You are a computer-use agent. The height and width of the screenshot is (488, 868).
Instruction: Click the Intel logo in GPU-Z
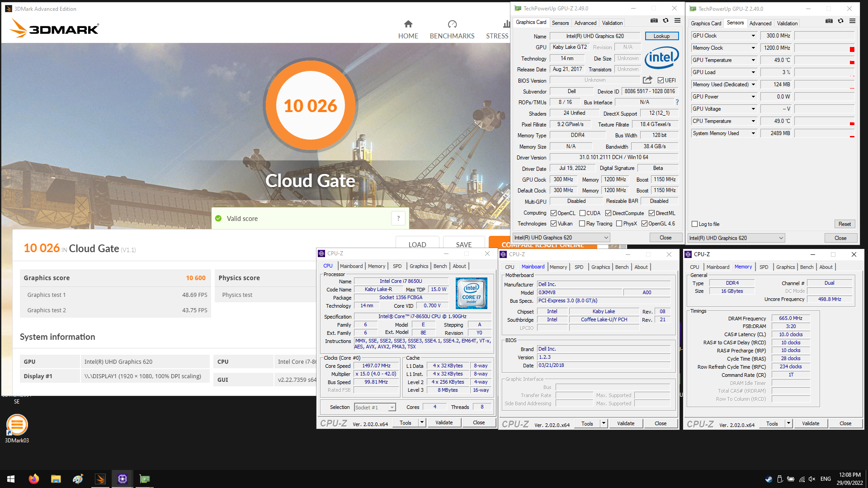(x=661, y=57)
